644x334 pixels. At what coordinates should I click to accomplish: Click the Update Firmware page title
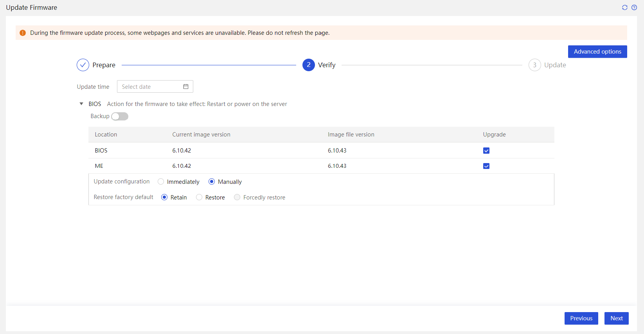[x=31, y=7]
